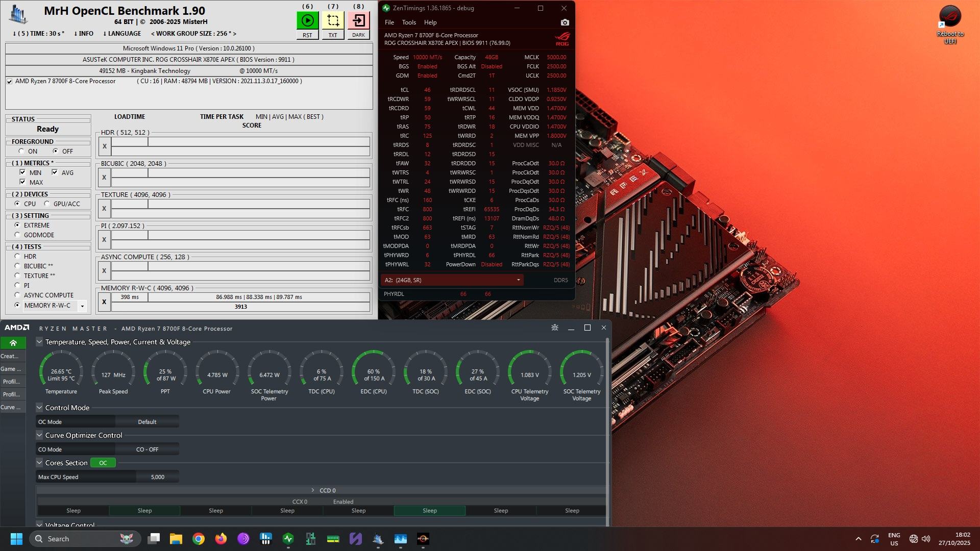
Task: Click the X button beside MEMORY R-W-C result
Action: (104, 302)
